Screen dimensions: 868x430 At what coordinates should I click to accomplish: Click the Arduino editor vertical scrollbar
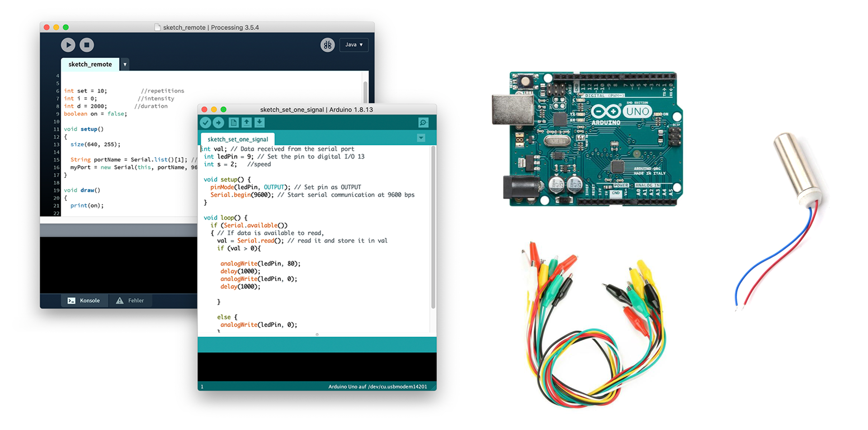pyautogui.click(x=433, y=227)
